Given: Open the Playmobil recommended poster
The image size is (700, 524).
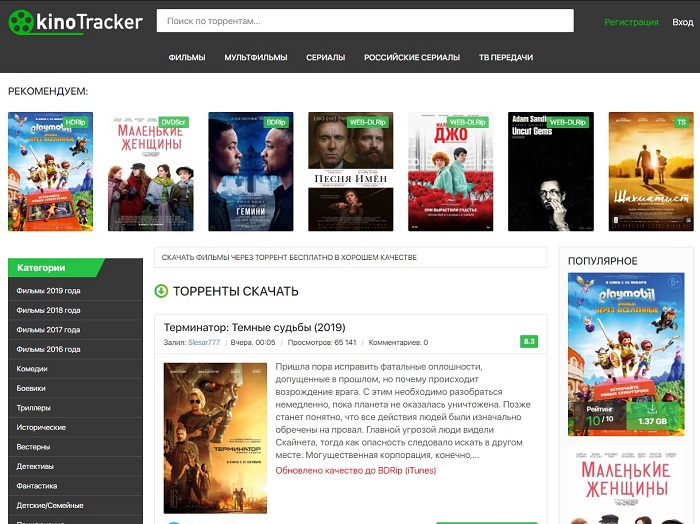Looking at the screenshot, I should 50,171.
